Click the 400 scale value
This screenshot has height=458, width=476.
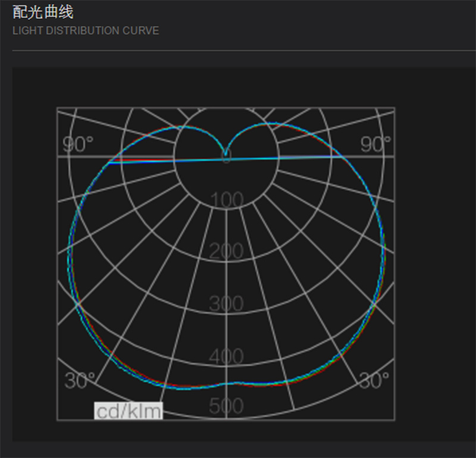(226, 356)
